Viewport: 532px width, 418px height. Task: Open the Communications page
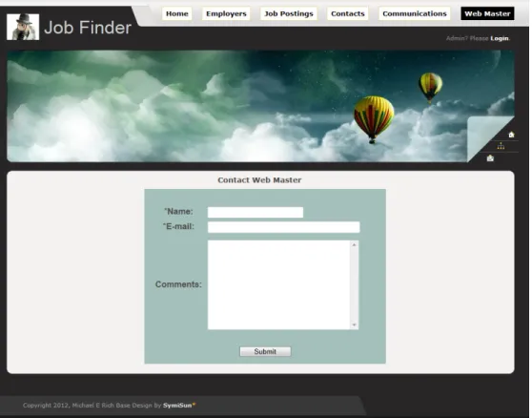415,13
